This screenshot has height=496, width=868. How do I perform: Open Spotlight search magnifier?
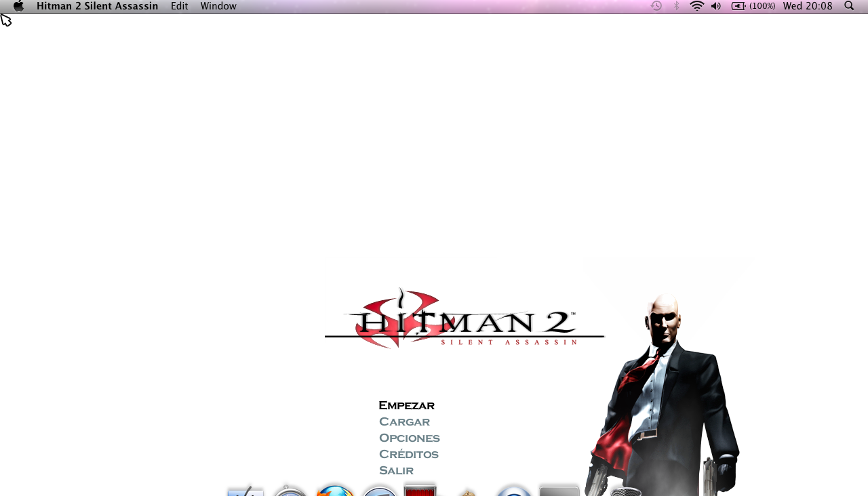pos(849,6)
